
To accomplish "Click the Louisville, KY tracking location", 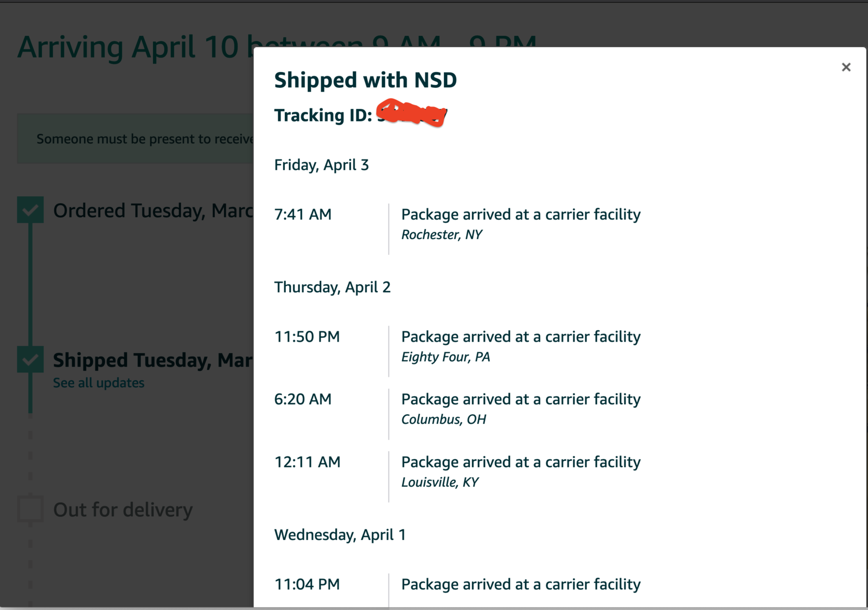I will tap(440, 483).
